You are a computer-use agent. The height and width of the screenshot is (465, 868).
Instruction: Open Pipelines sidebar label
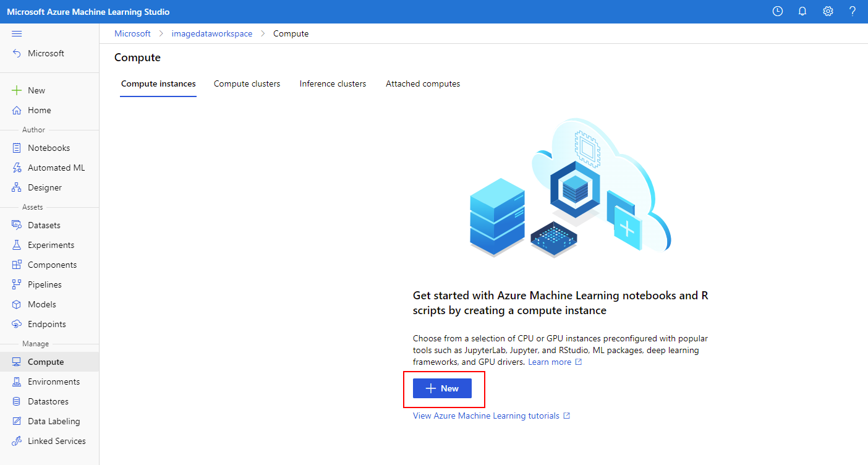[x=45, y=284]
